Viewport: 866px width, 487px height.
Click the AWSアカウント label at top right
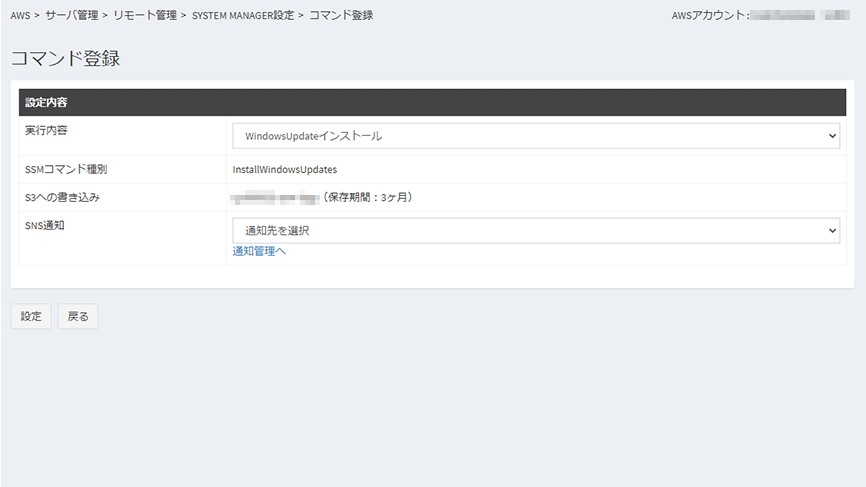coord(710,15)
